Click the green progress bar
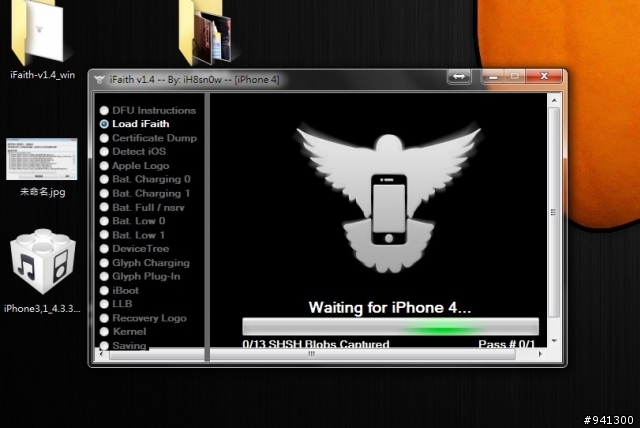Viewport: 640px width, 428px height. click(x=390, y=327)
